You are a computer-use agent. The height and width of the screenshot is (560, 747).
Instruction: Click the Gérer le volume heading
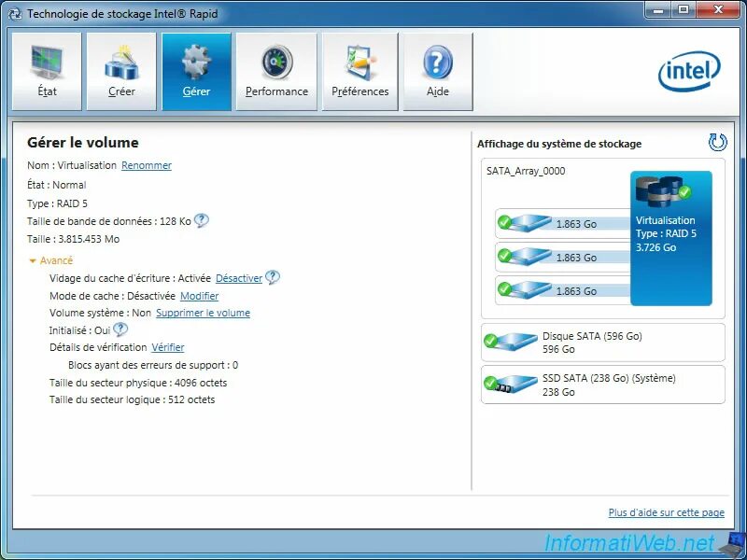pyautogui.click(x=83, y=143)
